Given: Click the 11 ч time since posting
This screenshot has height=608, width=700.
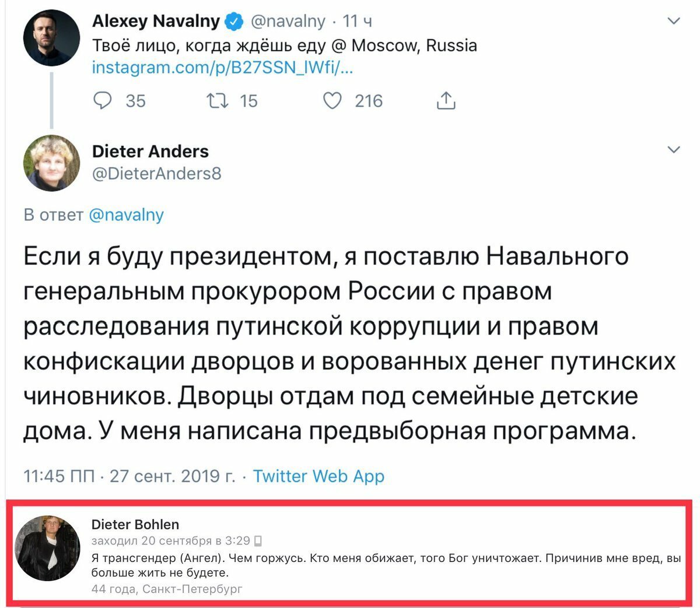Looking at the screenshot, I should click(358, 22).
